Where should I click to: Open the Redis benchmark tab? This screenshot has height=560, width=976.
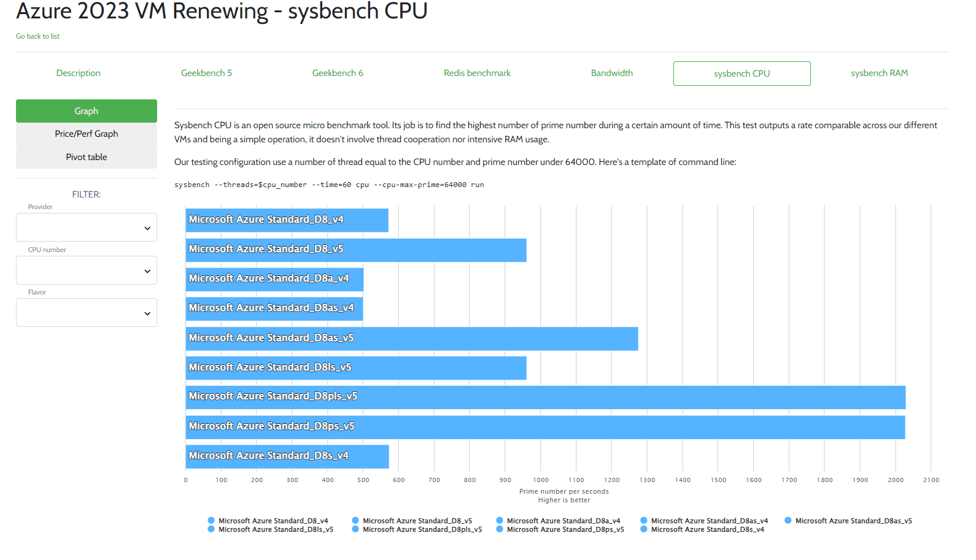click(x=477, y=72)
